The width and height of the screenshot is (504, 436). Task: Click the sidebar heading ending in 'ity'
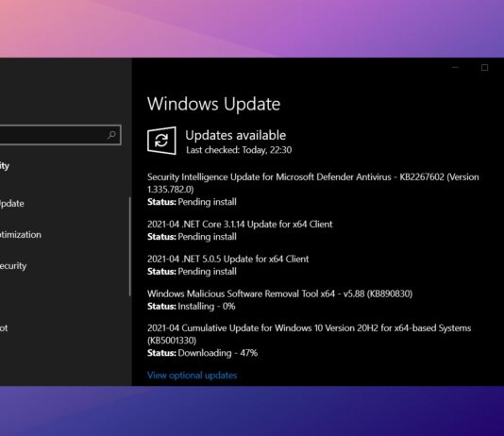[5, 166]
